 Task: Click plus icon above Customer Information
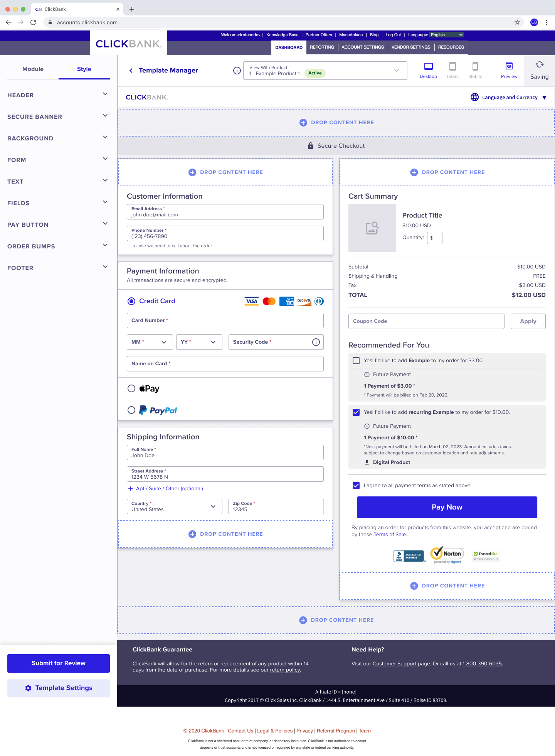(x=192, y=172)
